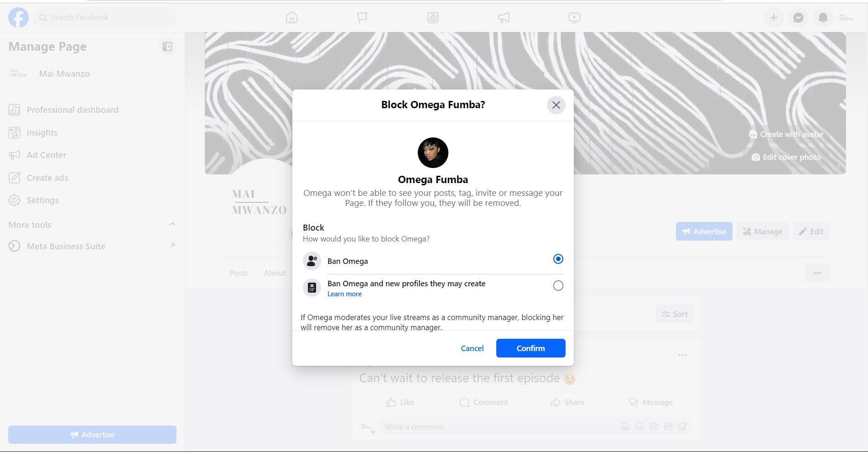Click the Search Facebook field
Screen dimensions: 868x452
[105, 18]
